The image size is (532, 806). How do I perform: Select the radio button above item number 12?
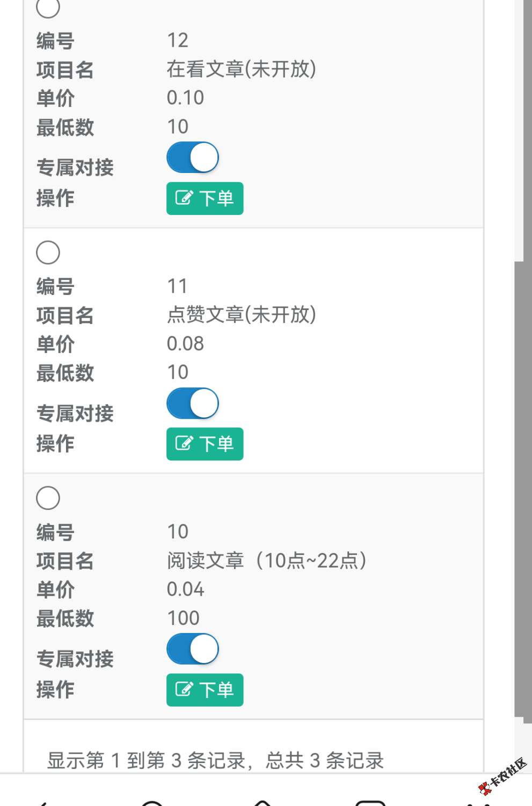(48, 8)
